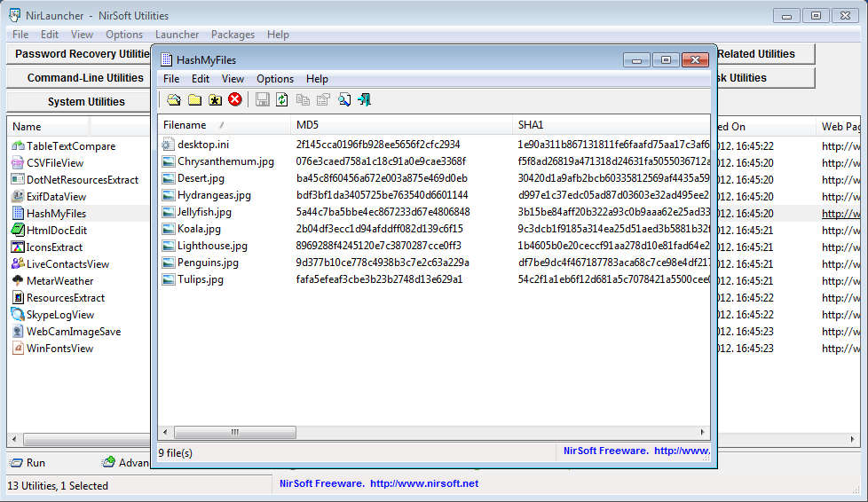Click right arrow of NirLauncher horizontal scrollbar
The width and height of the screenshot is (868, 502).
pos(853,439)
